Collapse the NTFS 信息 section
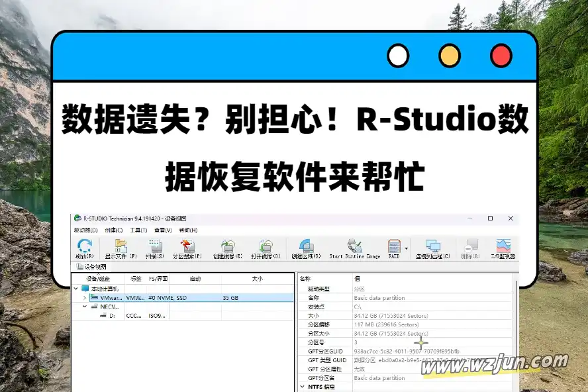Screen dimensions: 588x392 pyautogui.click(x=303, y=387)
